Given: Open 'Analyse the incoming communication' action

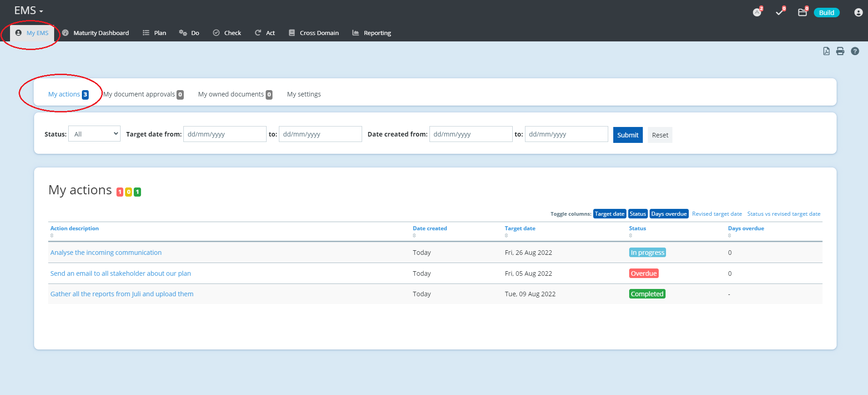Looking at the screenshot, I should click(x=106, y=253).
